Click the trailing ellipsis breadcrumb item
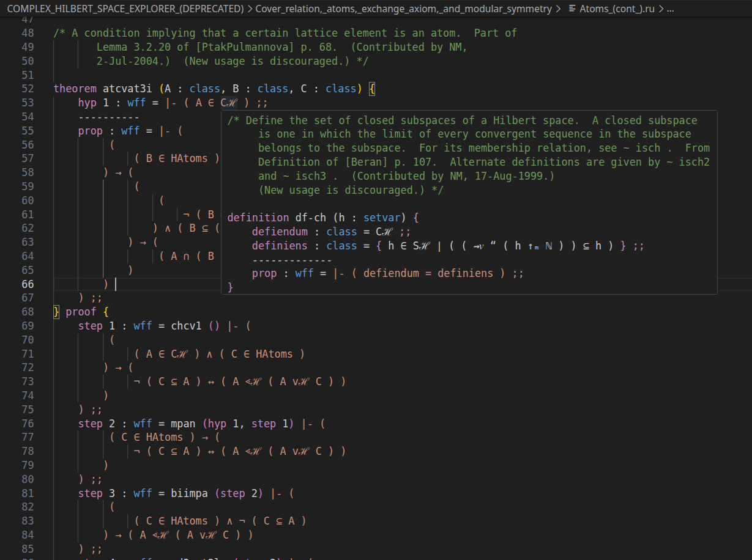The height and width of the screenshot is (560, 752). [670, 9]
